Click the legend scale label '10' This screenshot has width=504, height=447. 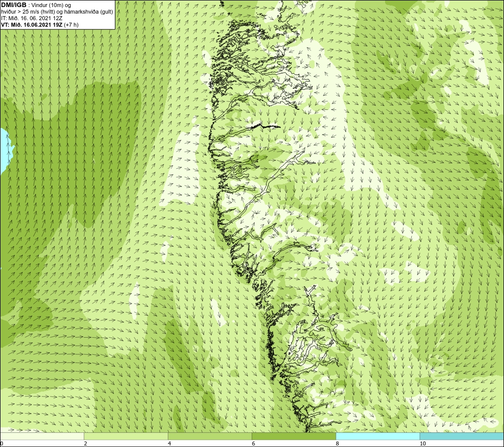pyautogui.click(x=423, y=444)
